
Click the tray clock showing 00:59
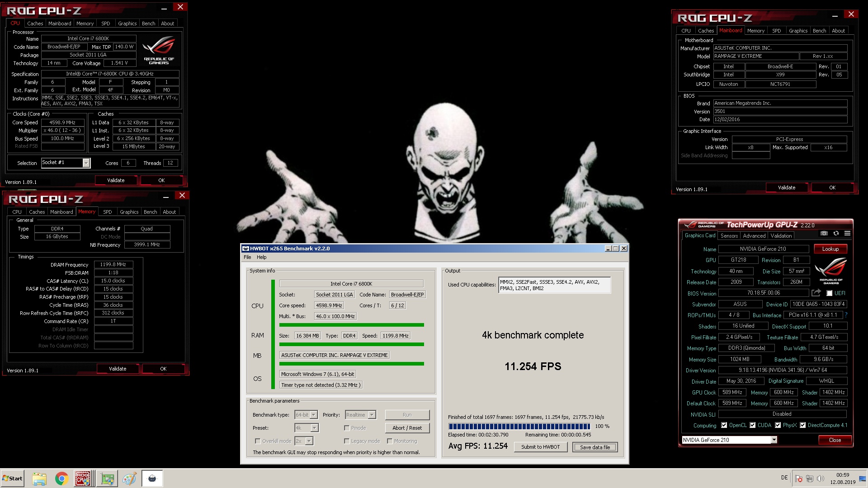[x=843, y=479]
